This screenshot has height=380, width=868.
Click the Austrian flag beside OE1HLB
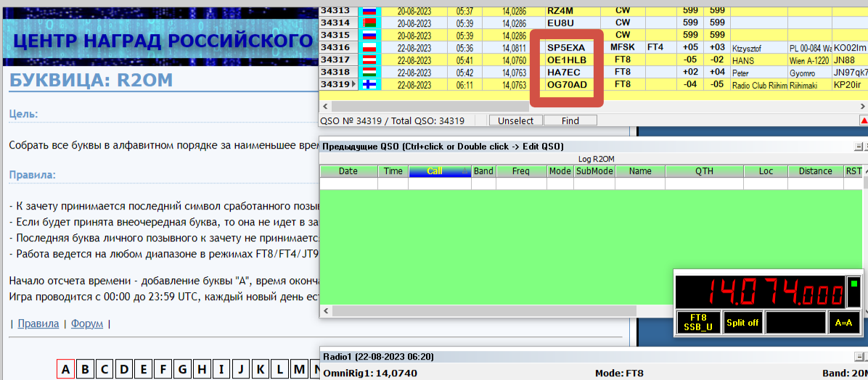click(x=370, y=60)
